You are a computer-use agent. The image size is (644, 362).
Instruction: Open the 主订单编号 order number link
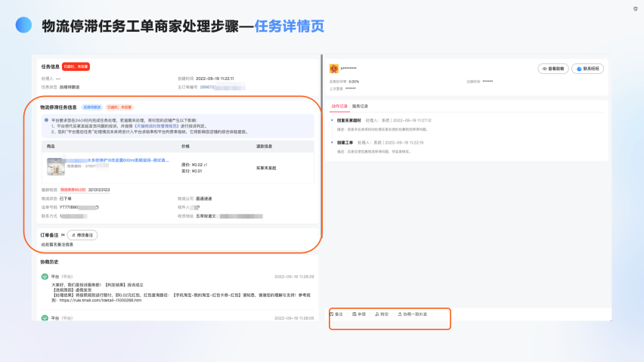point(222,88)
